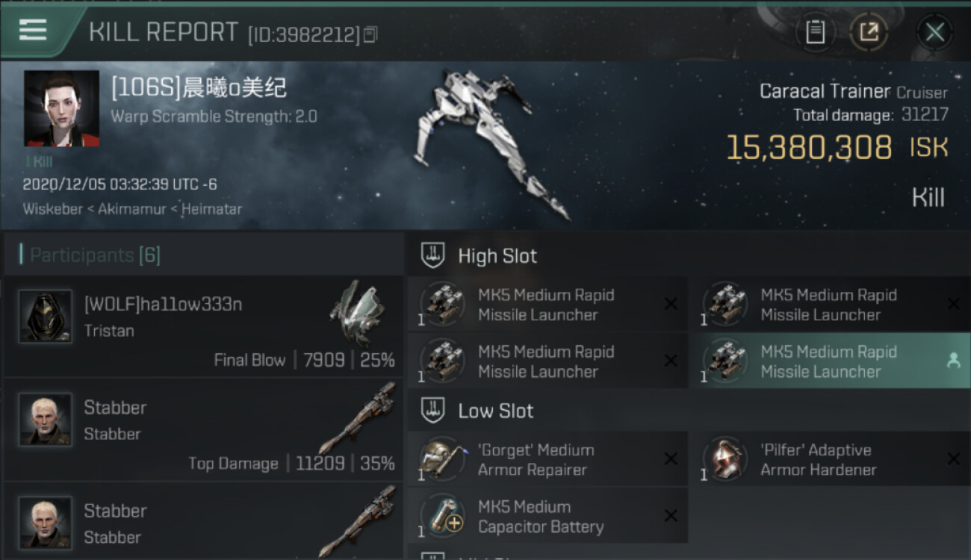Copy kill report ID icon
The image size is (971, 560).
(370, 34)
